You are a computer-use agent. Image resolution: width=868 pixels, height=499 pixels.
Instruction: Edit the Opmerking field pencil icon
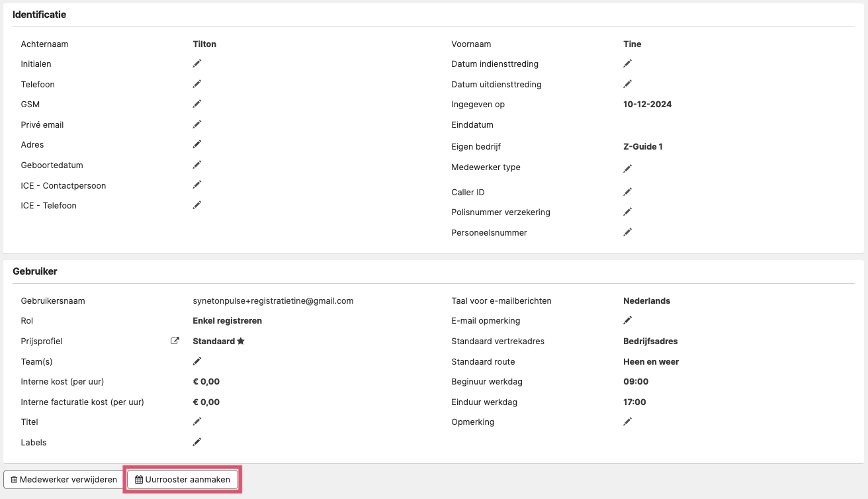628,422
